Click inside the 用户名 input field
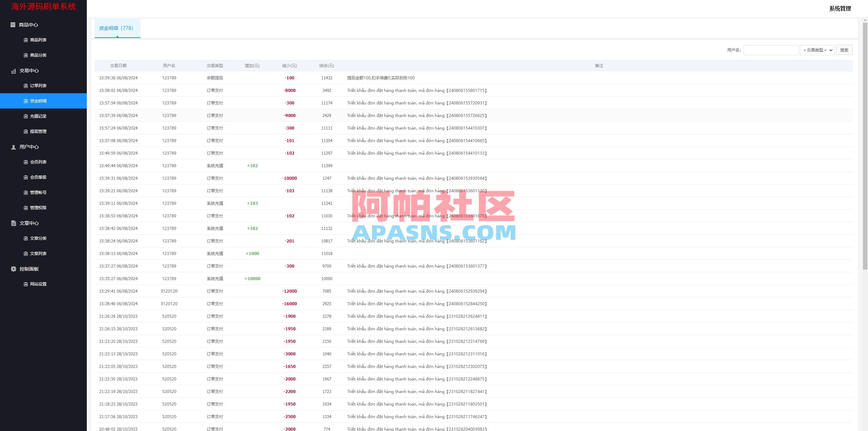This screenshot has width=868, height=431. point(771,50)
